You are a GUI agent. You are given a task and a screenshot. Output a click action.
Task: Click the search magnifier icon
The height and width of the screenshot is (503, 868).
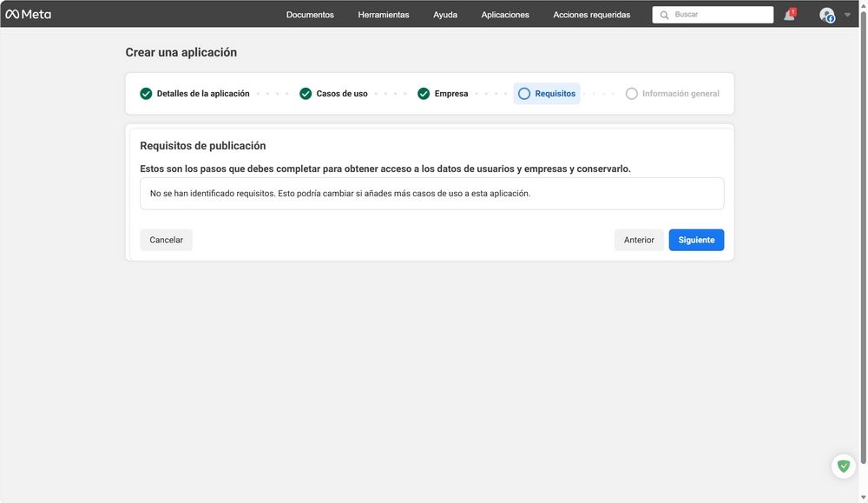coord(664,14)
